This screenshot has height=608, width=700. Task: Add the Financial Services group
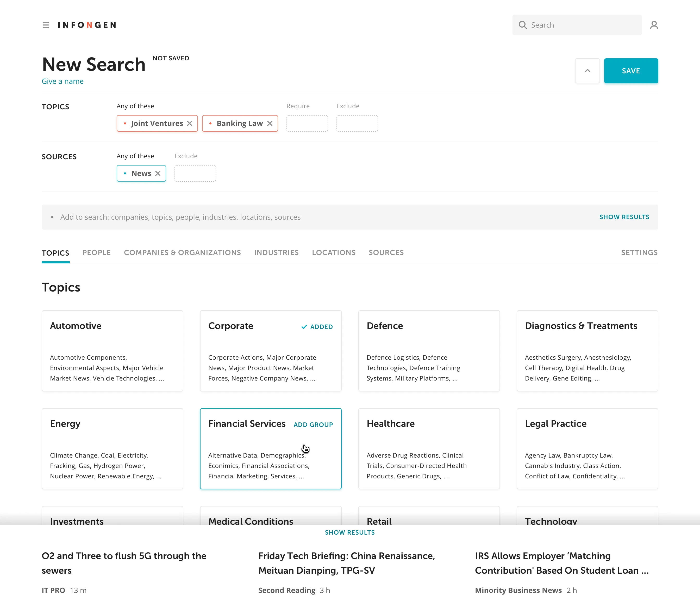(313, 424)
